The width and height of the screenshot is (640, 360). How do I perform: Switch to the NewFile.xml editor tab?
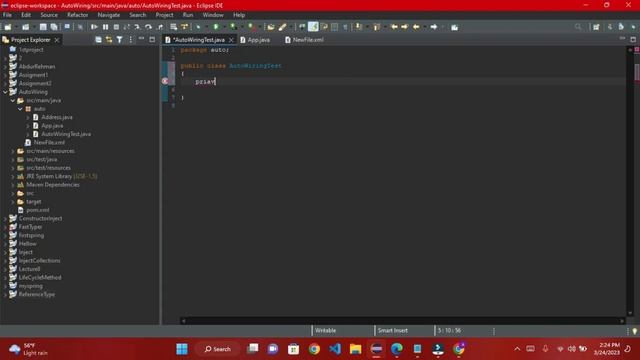[x=304, y=40]
